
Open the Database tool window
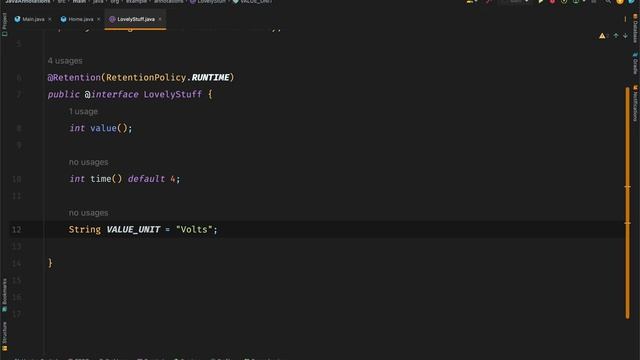635,28
